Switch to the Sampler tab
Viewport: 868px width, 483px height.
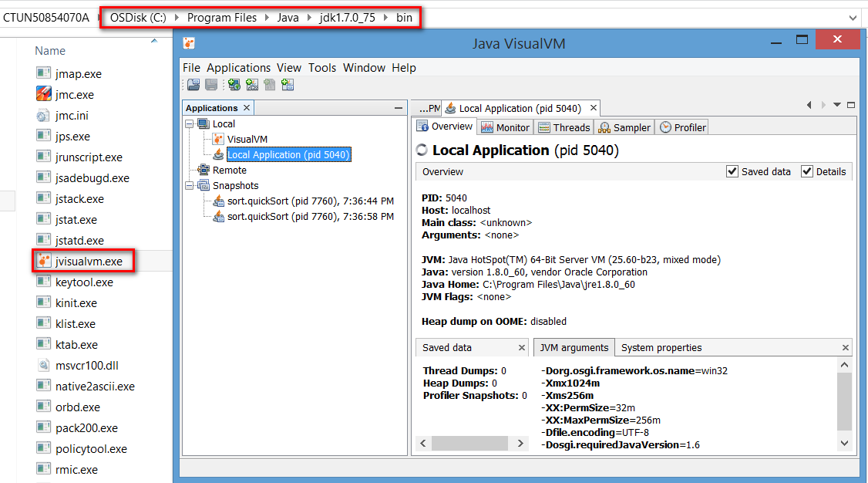624,127
